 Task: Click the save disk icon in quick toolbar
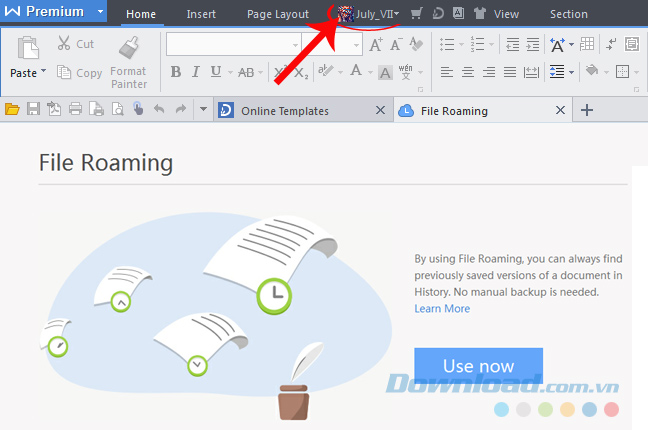pos(33,110)
